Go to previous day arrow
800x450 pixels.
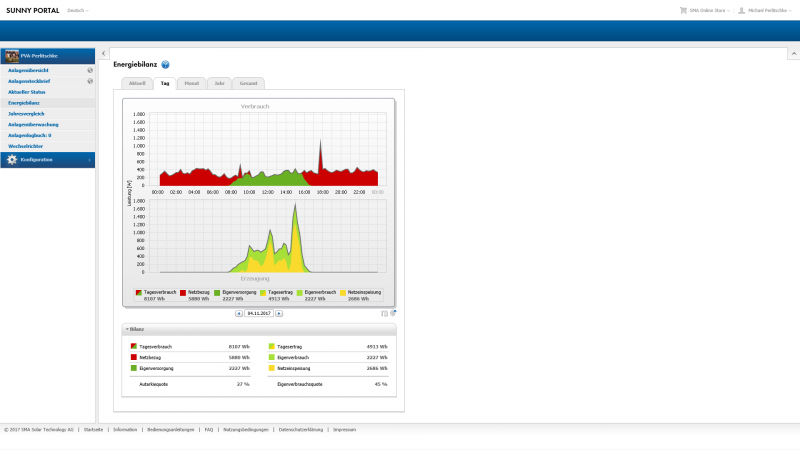click(239, 313)
